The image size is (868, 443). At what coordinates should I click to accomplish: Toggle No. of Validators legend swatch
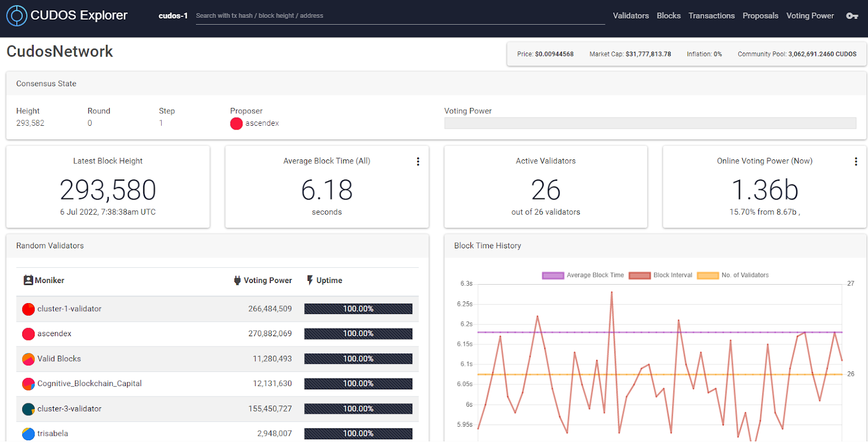pos(708,275)
